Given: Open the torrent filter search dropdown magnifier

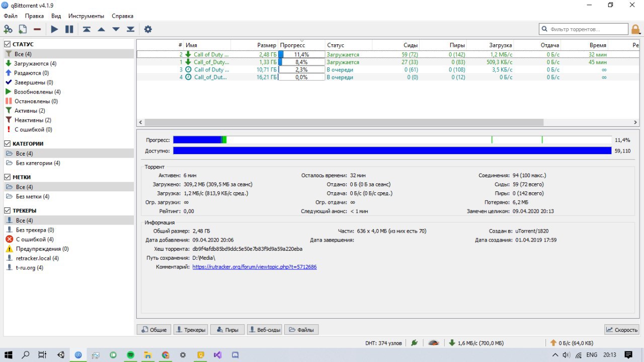Looking at the screenshot, I should click(x=544, y=29).
